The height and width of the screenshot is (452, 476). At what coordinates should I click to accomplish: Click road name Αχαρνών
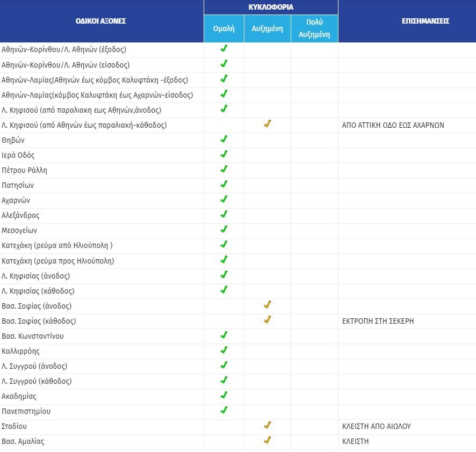16,201
